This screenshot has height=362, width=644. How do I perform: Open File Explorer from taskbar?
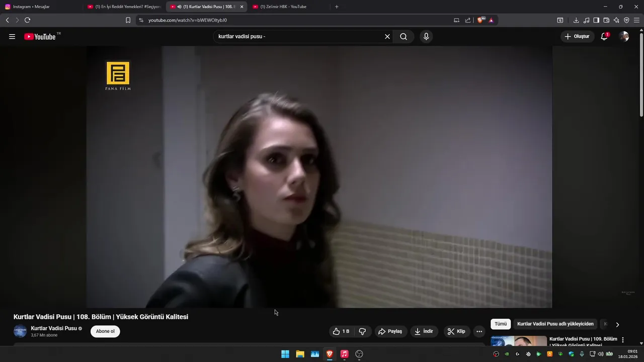pos(300,354)
